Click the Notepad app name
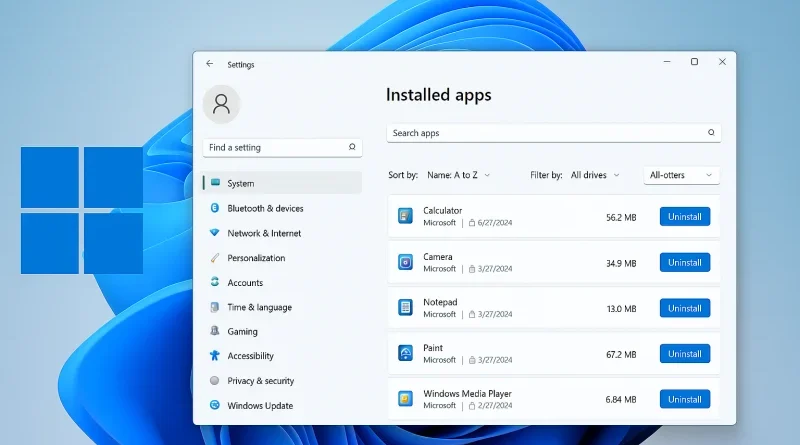The width and height of the screenshot is (800, 445). pyautogui.click(x=440, y=302)
